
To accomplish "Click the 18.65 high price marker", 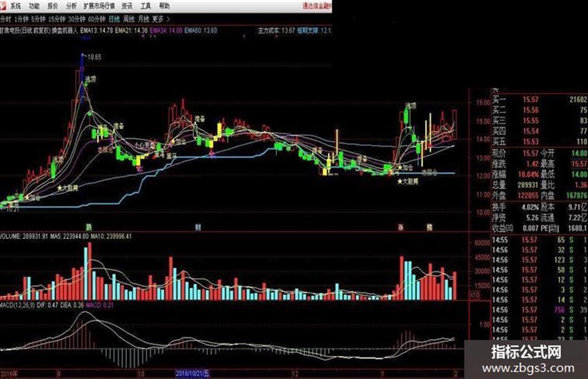I will [x=94, y=57].
